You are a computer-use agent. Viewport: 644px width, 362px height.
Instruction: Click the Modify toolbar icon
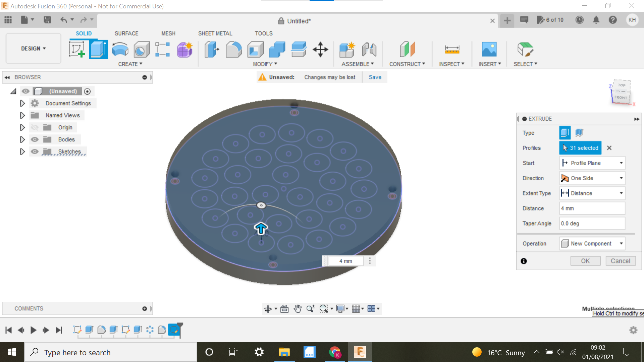pos(264,64)
